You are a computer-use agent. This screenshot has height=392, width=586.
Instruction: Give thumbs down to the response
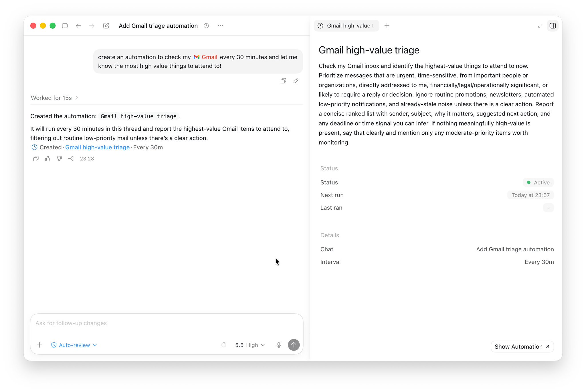[x=59, y=159]
